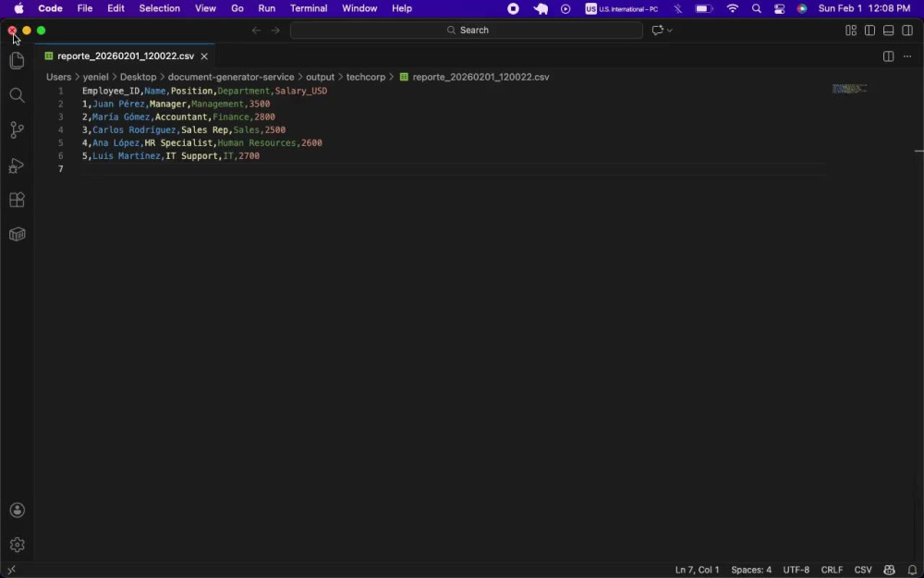Open macOS Spotlight search icon
The width and height of the screenshot is (924, 578).
756,8
